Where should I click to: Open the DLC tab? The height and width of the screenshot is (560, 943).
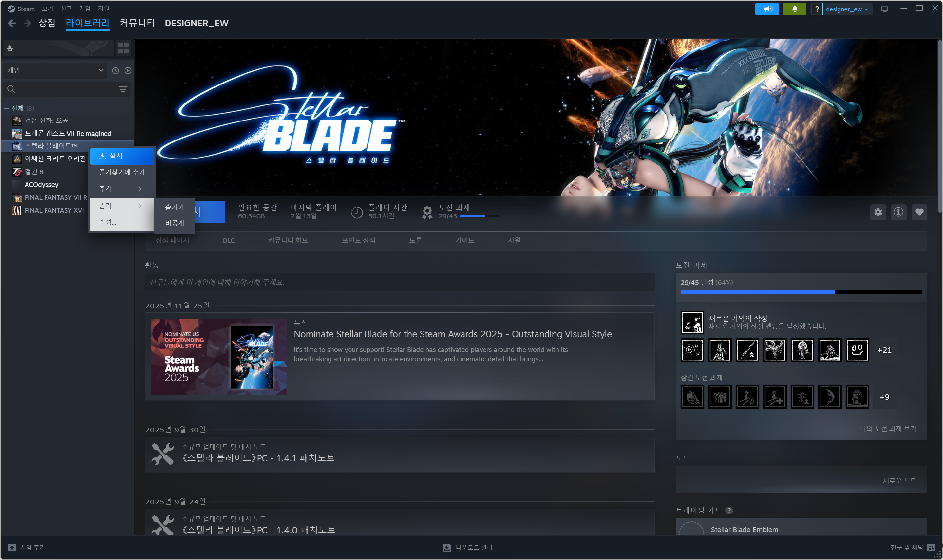229,241
